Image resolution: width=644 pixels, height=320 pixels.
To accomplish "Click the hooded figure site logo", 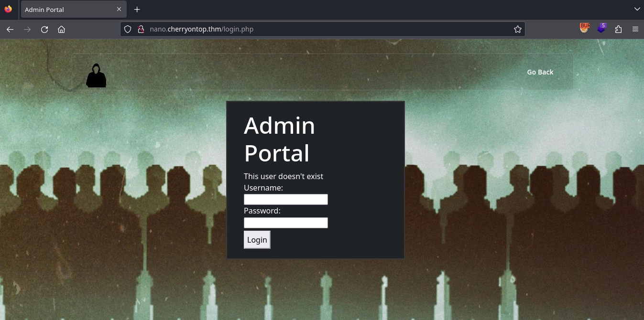I will point(96,76).
